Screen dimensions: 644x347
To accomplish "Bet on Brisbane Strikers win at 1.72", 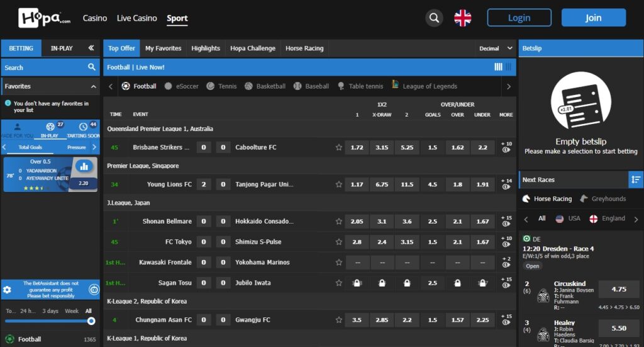I will click(x=357, y=147).
